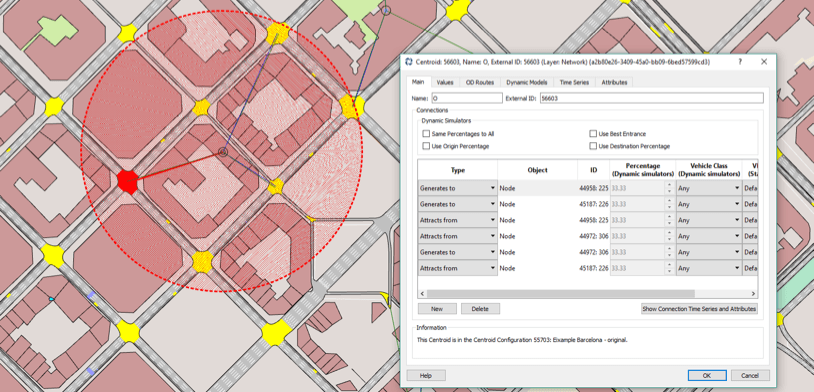Select ID cell 45187: 226 in second row

click(x=593, y=204)
